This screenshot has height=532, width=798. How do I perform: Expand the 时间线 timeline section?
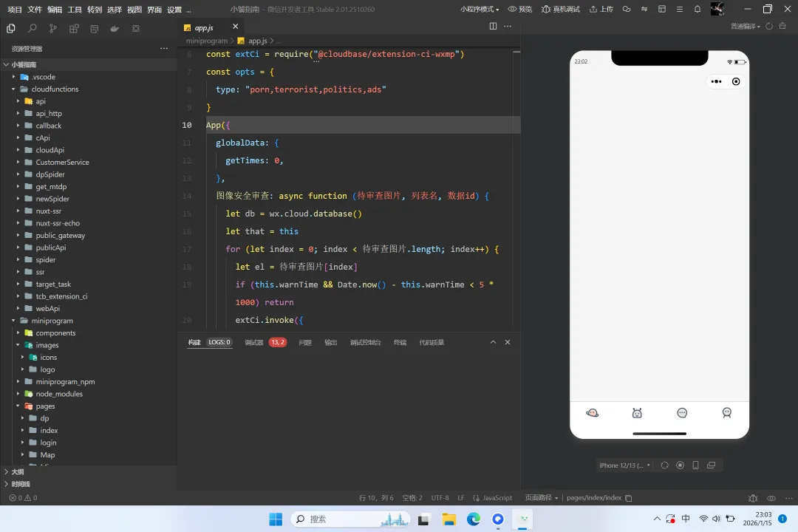(89, 484)
